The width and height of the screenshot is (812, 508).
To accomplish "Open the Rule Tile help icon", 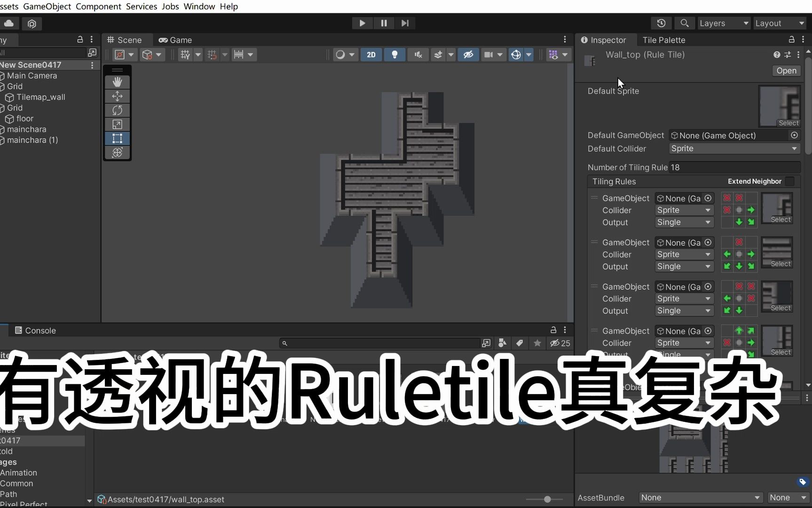I will pos(777,55).
